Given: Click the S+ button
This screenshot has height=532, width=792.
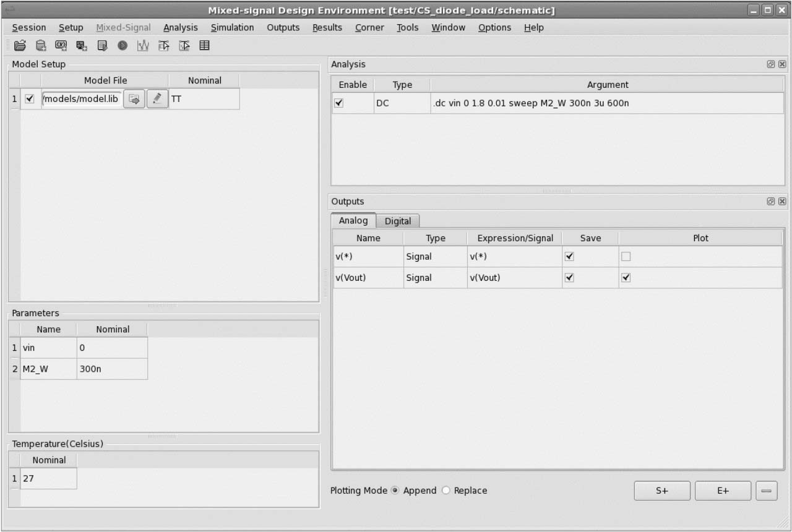Looking at the screenshot, I should click(x=661, y=491).
